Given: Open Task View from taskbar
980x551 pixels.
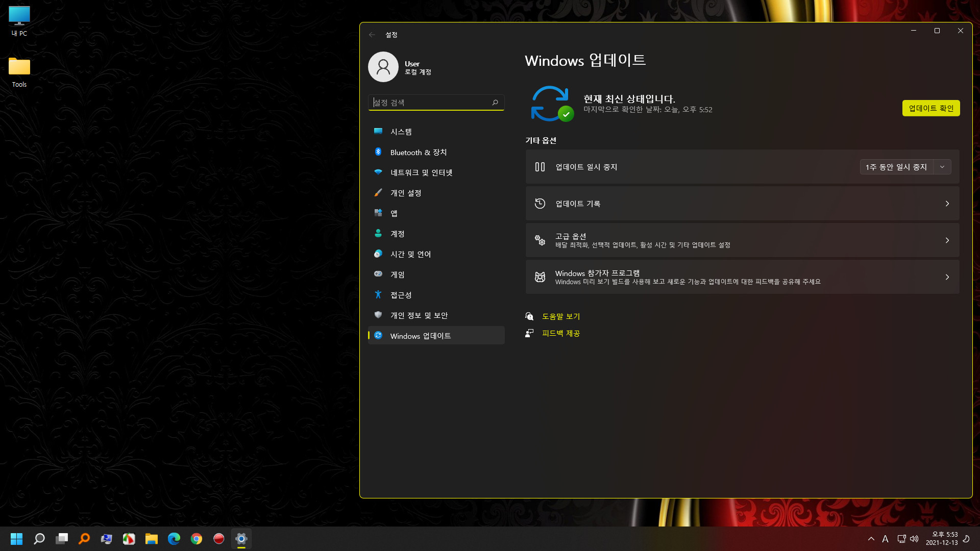Looking at the screenshot, I should [x=62, y=539].
